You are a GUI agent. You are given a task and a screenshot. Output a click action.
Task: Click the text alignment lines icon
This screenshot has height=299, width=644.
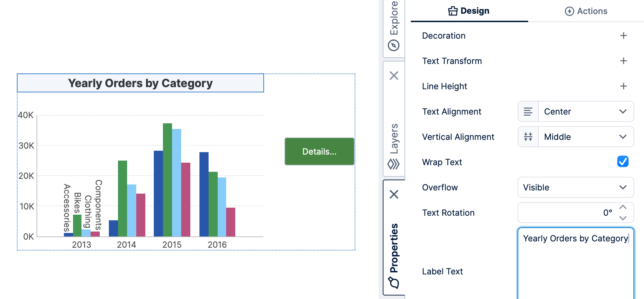pos(528,112)
